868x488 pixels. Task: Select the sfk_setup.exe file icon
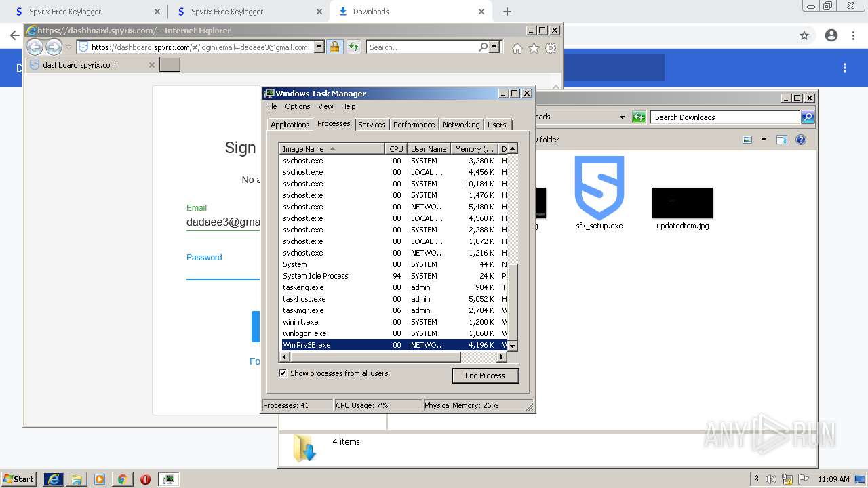point(599,188)
